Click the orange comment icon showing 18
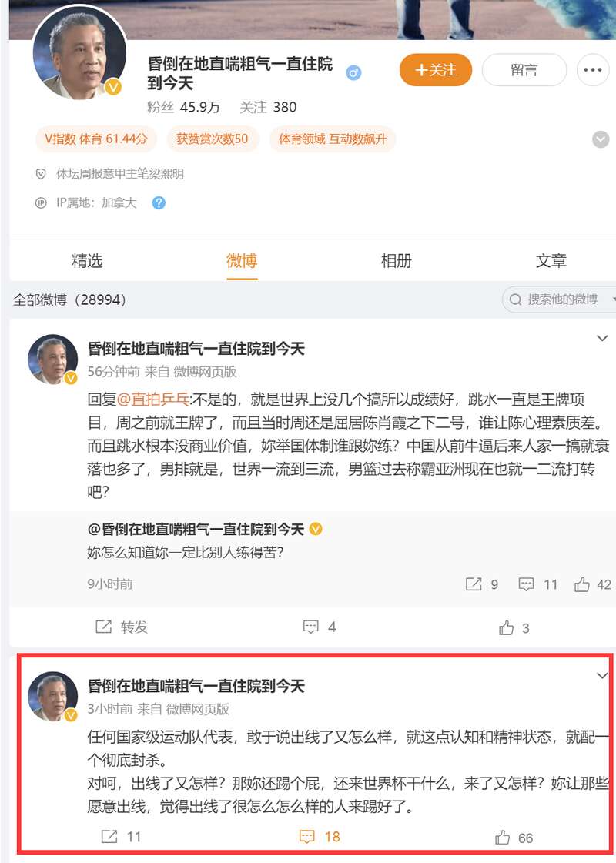Viewport: 616px width, 863px height. [x=320, y=837]
